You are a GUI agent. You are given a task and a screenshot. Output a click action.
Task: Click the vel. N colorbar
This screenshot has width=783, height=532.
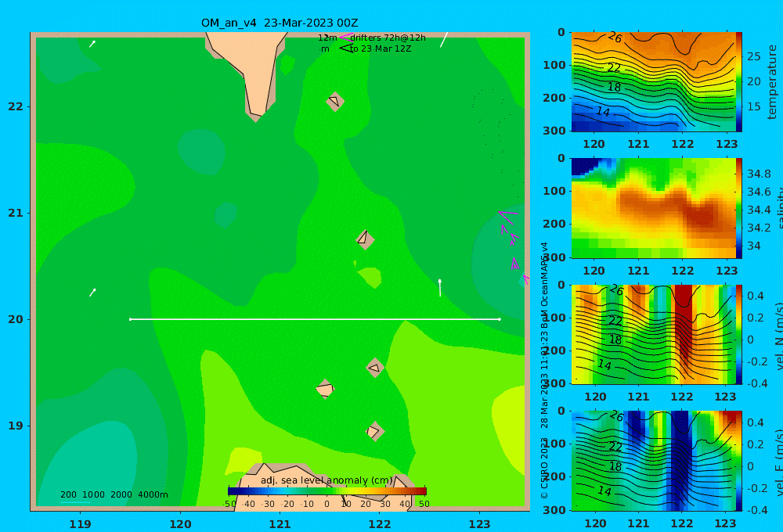coord(739,334)
